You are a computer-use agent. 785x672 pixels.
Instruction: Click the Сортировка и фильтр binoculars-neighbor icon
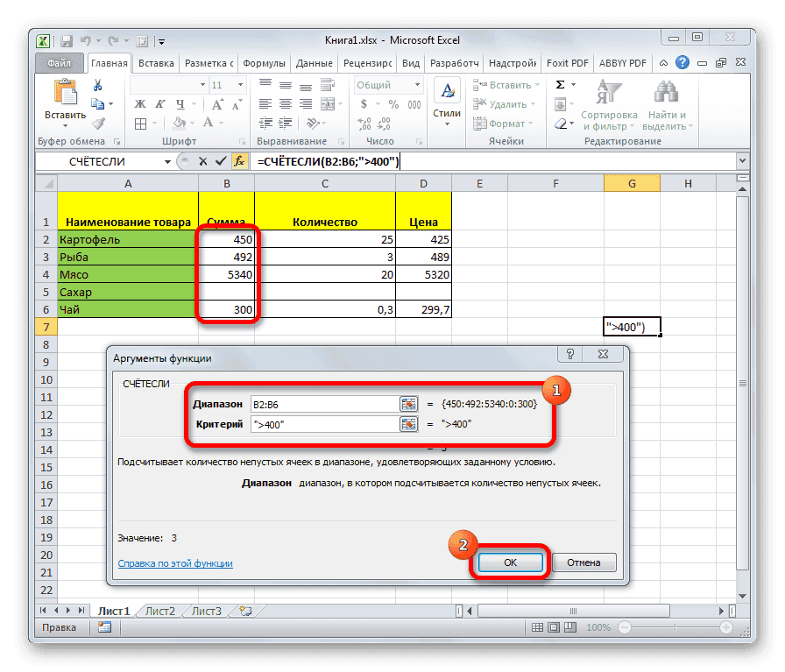pos(608,92)
